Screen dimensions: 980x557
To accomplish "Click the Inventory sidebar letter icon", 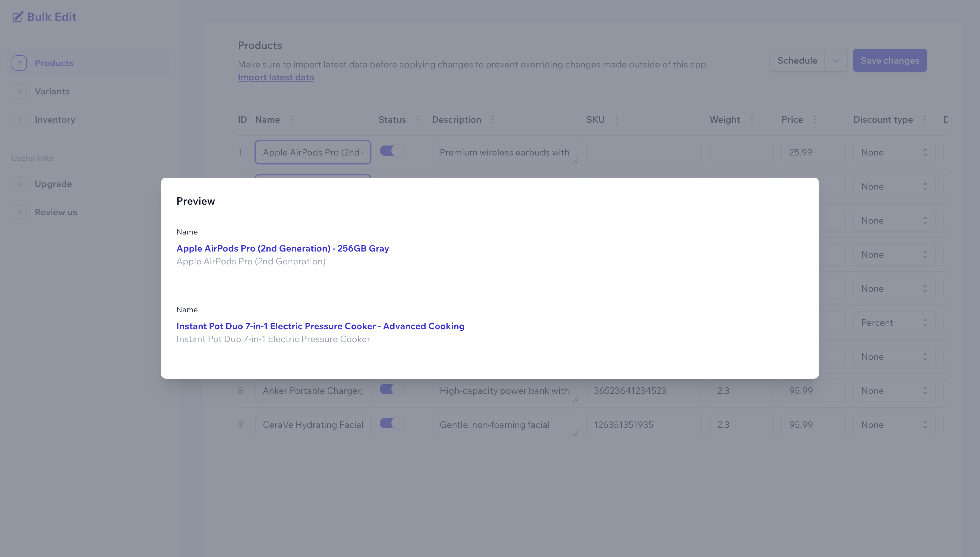I will 19,120.
